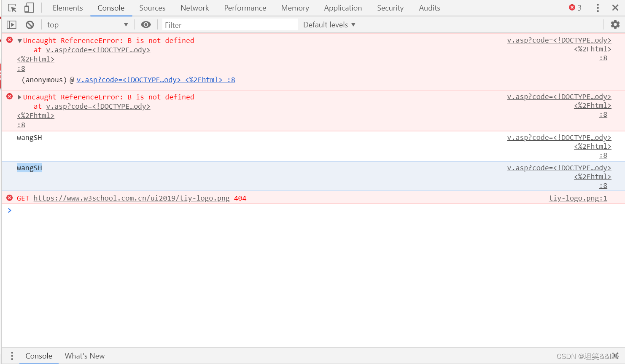Click the error count badge showing 3
625x364 pixels.
click(x=575, y=8)
